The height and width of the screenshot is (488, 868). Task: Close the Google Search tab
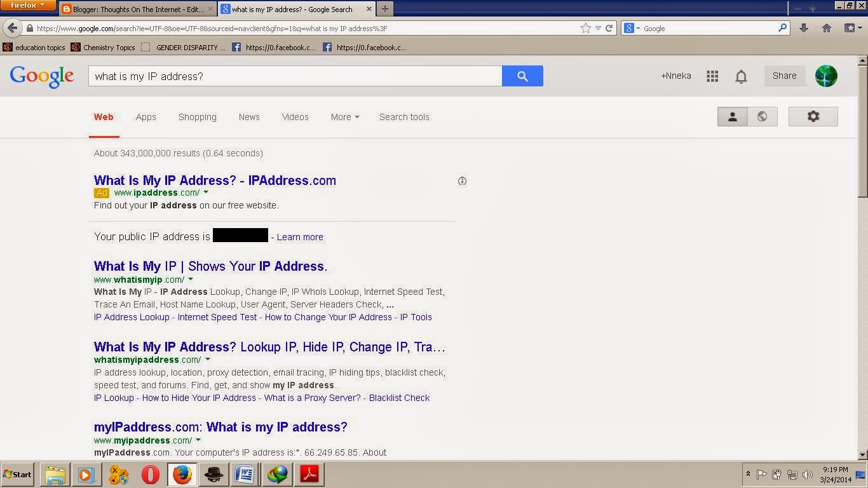368,10
